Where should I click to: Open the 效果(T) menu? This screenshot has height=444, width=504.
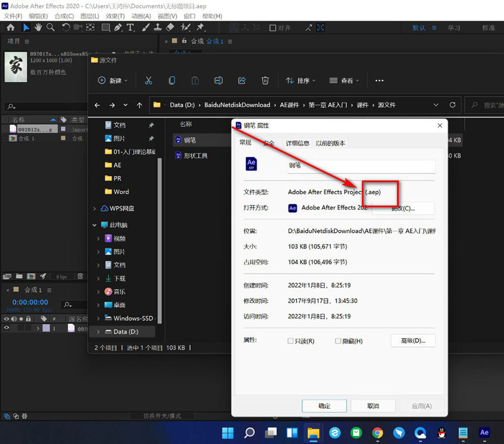(115, 16)
